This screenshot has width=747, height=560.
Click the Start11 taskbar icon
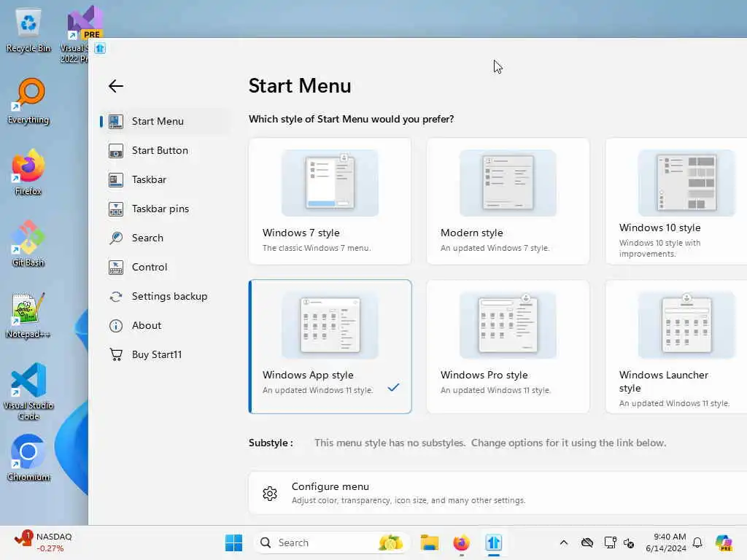pyautogui.click(x=494, y=542)
